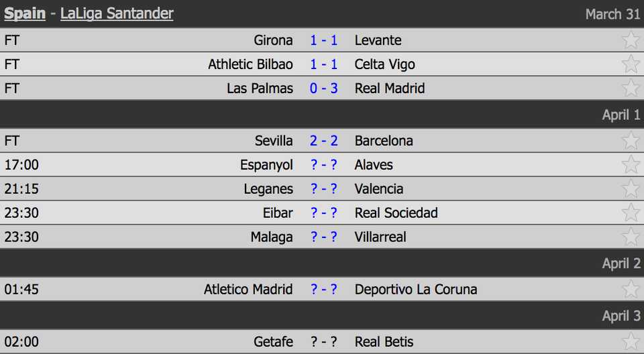The width and height of the screenshot is (644, 354).
Task: Open the LaLiga Santander league link
Action: click(117, 13)
